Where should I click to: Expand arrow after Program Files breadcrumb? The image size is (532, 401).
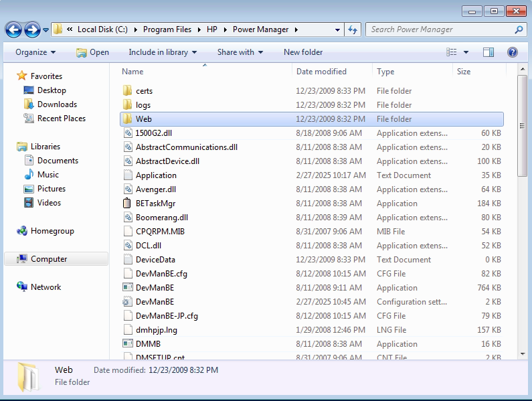[199, 30]
